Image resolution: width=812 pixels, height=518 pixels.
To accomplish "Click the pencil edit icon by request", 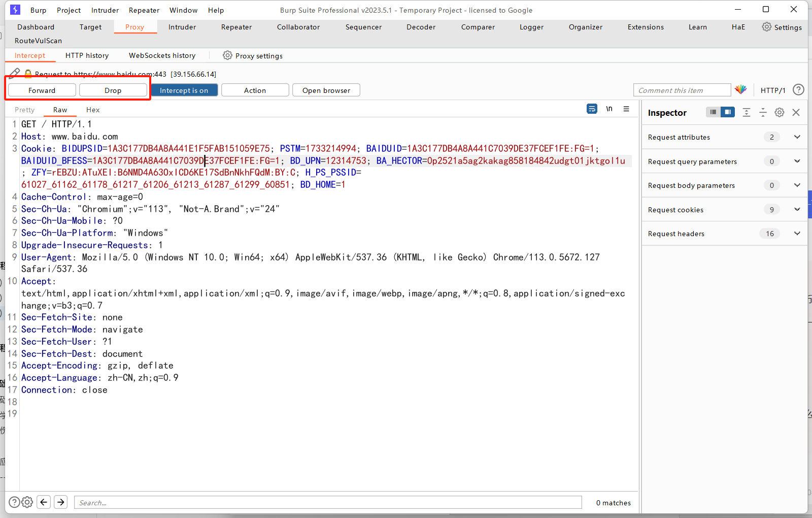I will click(x=15, y=74).
